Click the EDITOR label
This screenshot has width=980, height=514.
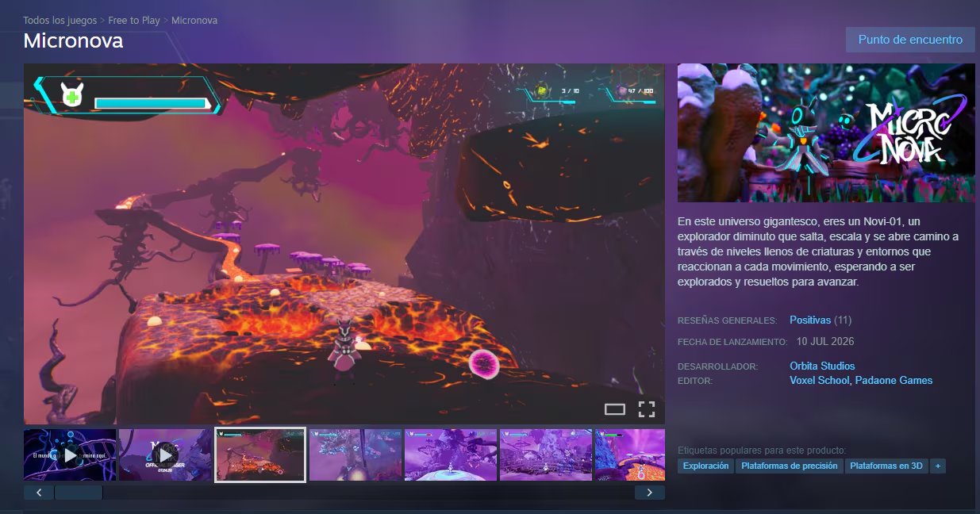pyautogui.click(x=695, y=382)
